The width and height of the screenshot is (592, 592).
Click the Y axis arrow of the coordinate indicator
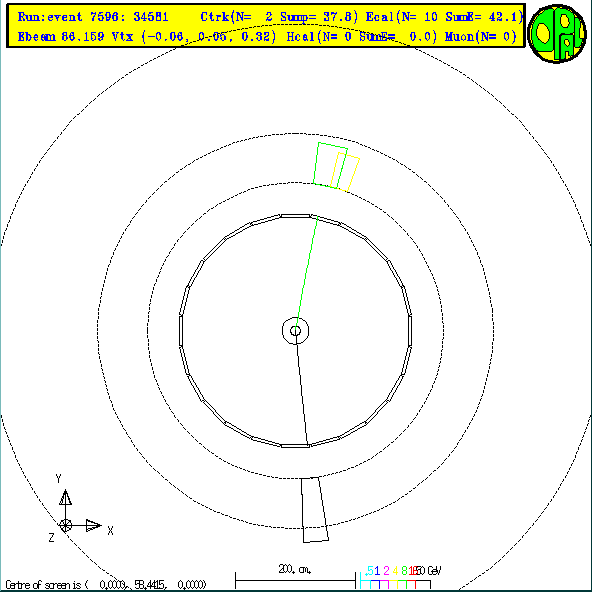(65, 498)
